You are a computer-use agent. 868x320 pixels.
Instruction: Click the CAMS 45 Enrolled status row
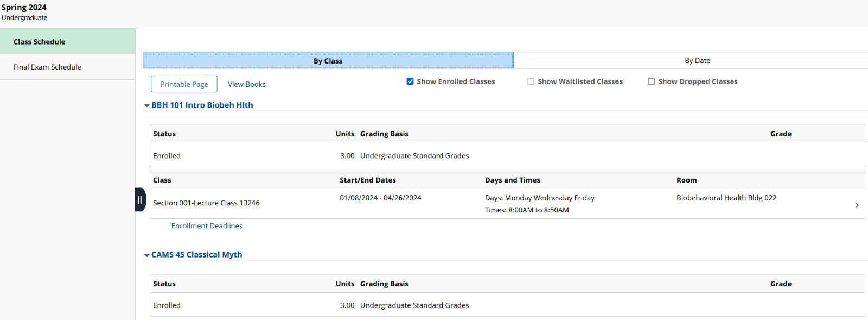tap(167, 305)
